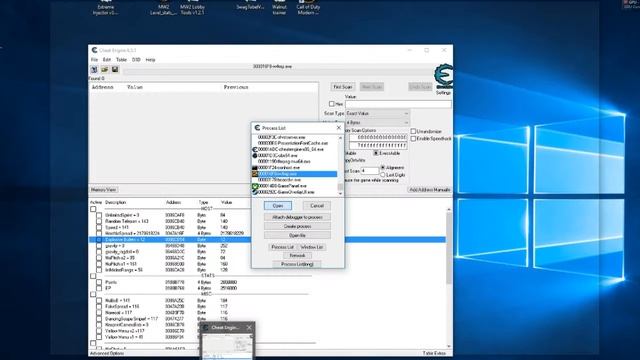The height and width of the screenshot is (360, 640).
Task: Enable the Unrandomizer checkbox
Action: click(413, 131)
